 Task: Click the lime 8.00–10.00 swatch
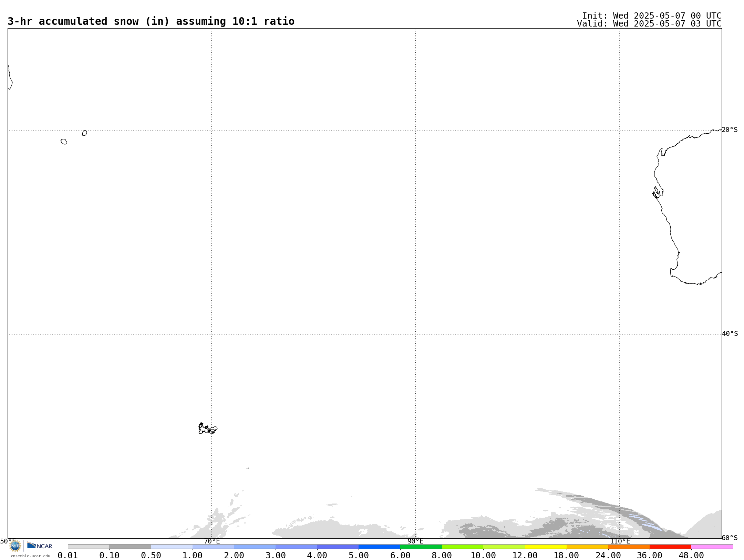pyautogui.click(x=463, y=547)
